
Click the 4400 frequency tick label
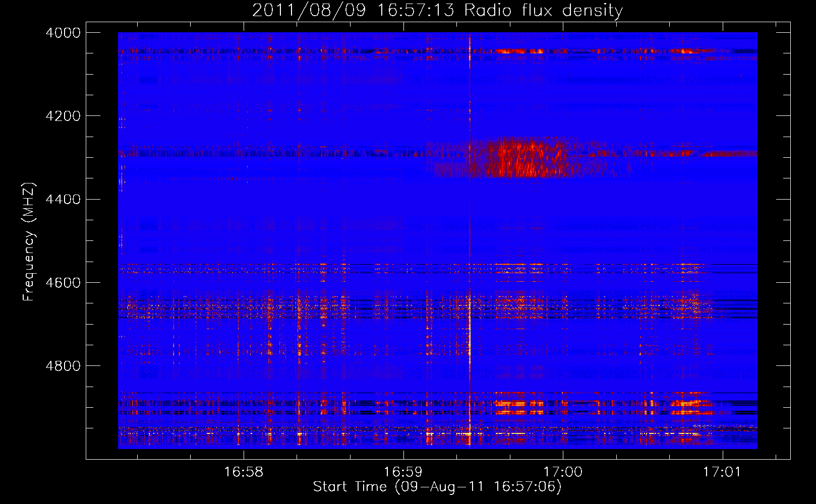pos(63,200)
